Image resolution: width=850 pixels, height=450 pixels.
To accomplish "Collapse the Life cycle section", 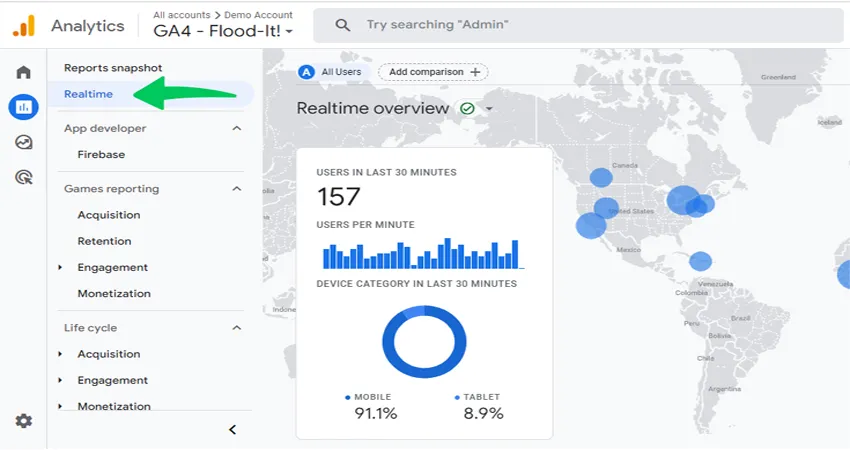I will point(236,327).
